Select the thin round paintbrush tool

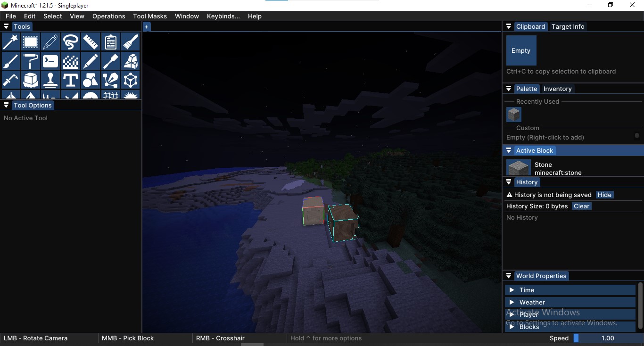[11, 61]
